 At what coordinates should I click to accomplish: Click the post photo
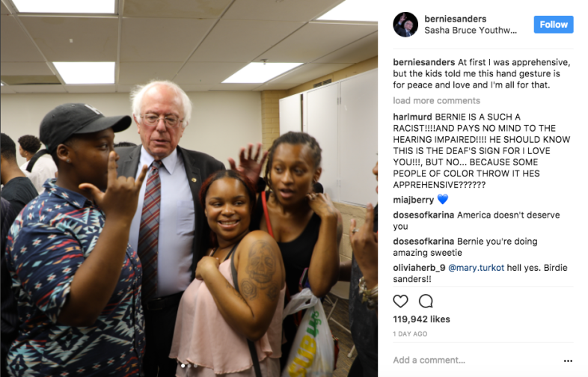[189, 188]
